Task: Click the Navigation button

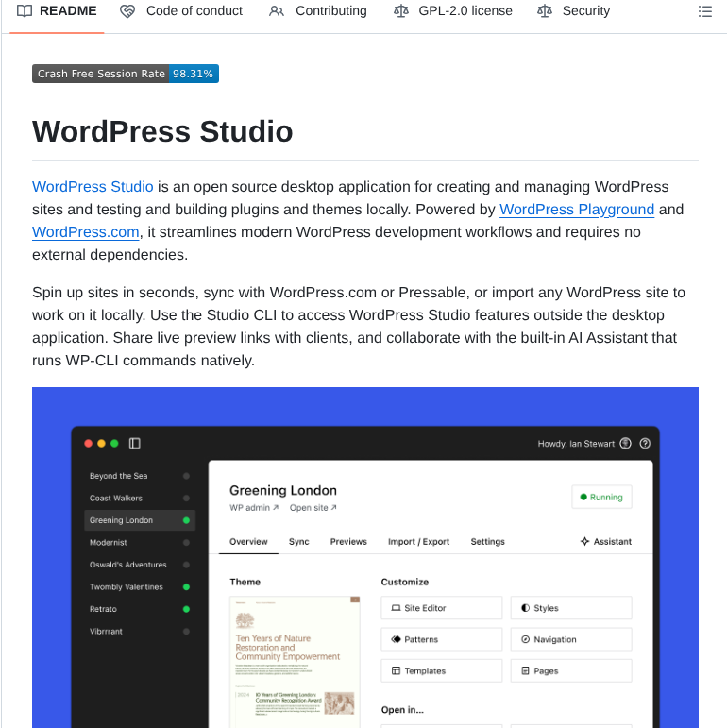Action: point(571,639)
